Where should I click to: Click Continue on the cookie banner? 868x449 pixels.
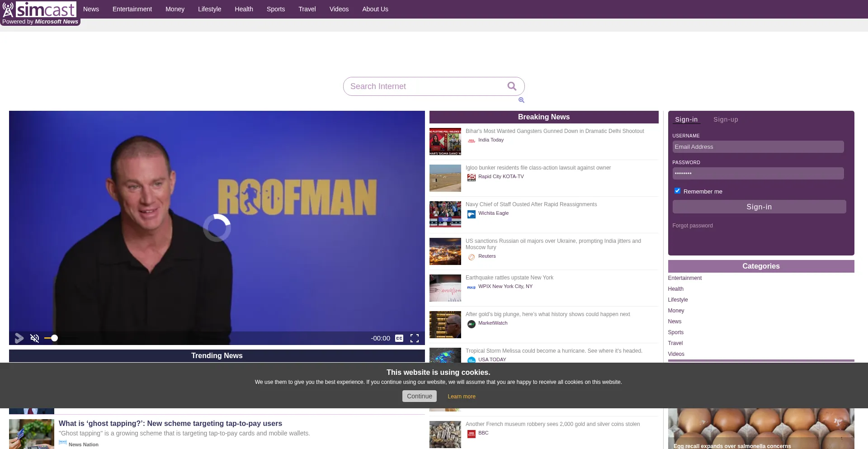(419, 396)
